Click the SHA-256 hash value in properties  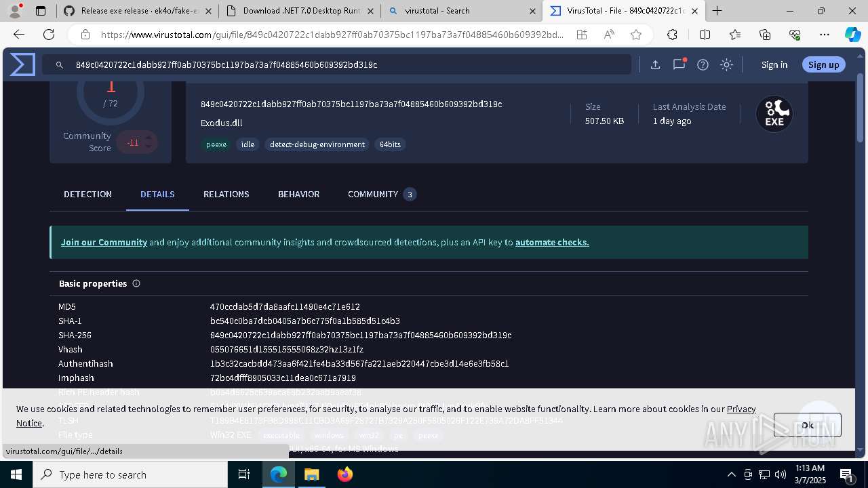click(361, 335)
